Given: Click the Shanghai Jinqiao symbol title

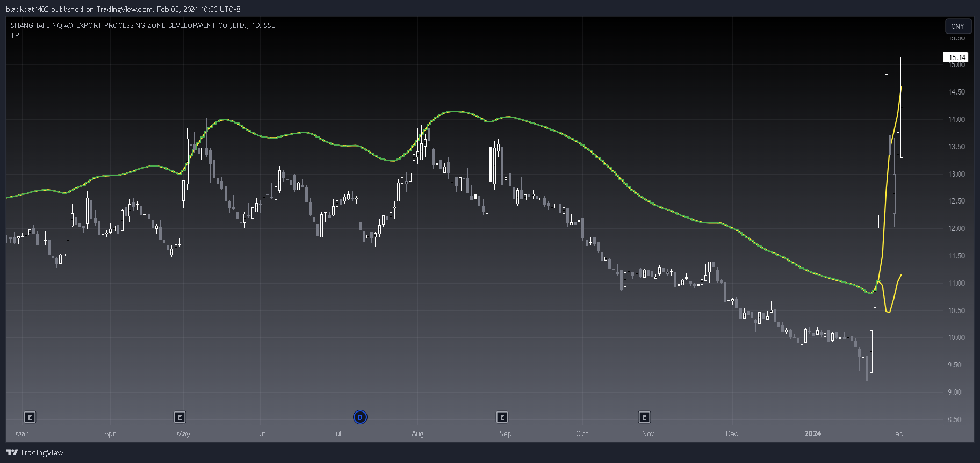Looking at the screenshot, I should click(143, 25).
